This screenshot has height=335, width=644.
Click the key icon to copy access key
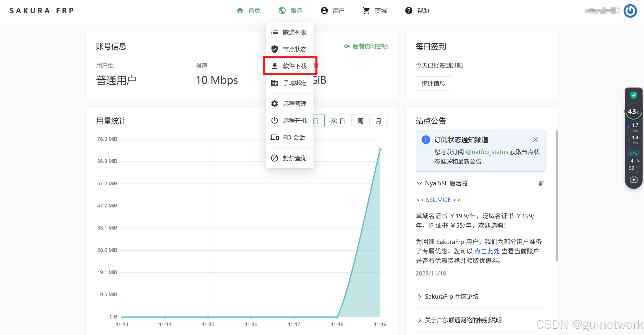(347, 46)
